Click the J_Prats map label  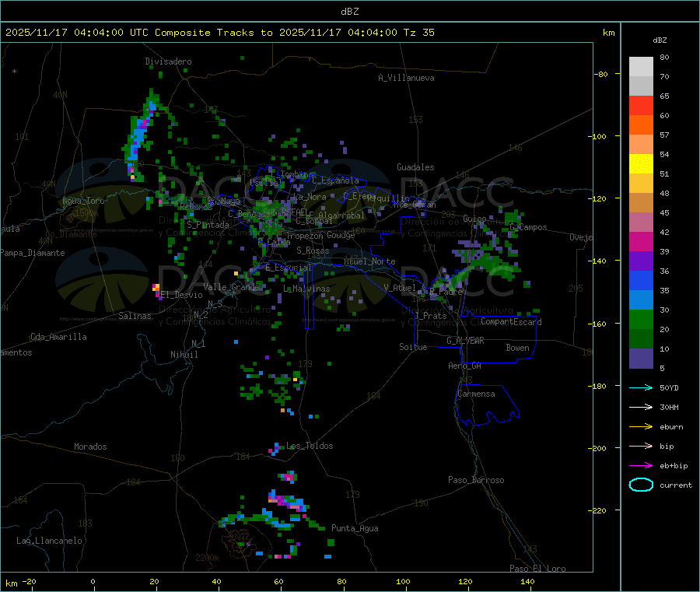[431, 316]
